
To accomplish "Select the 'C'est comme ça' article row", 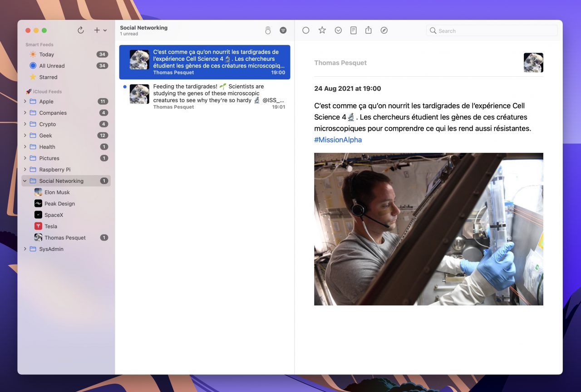I will pos(205,62).
